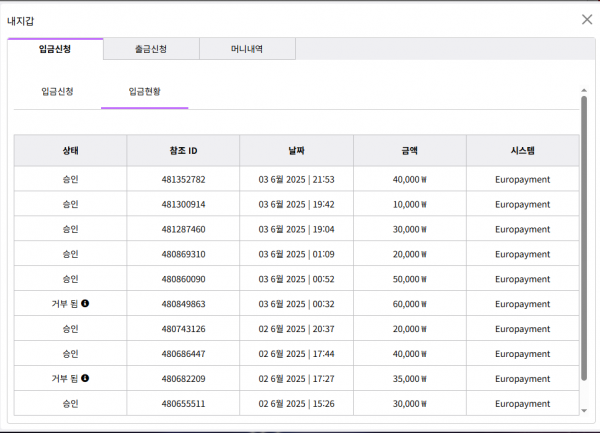Screen dimensions: 600x433
Task: Click scrollbar down arrow
Action: 583,410
